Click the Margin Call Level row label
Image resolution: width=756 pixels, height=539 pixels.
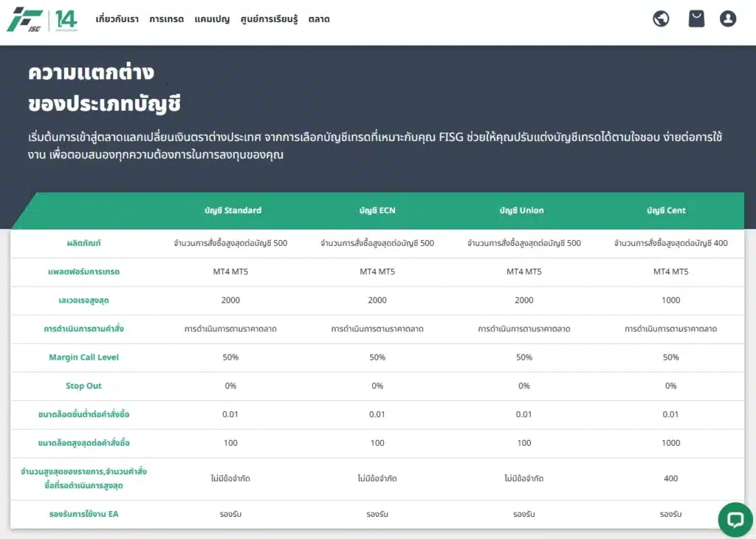point(83,357)
